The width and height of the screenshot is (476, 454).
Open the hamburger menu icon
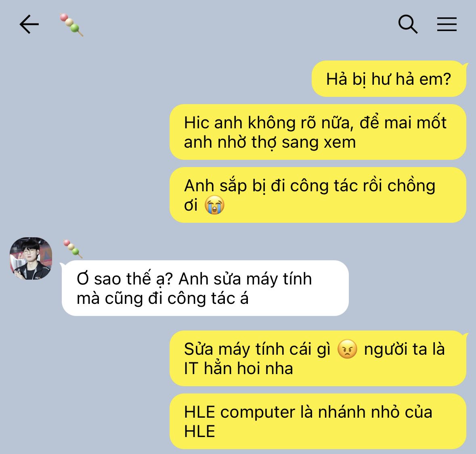coord(447,24)
